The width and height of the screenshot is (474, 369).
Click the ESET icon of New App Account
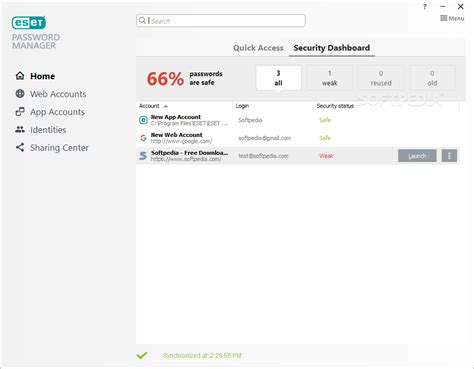tap(143, 120)
